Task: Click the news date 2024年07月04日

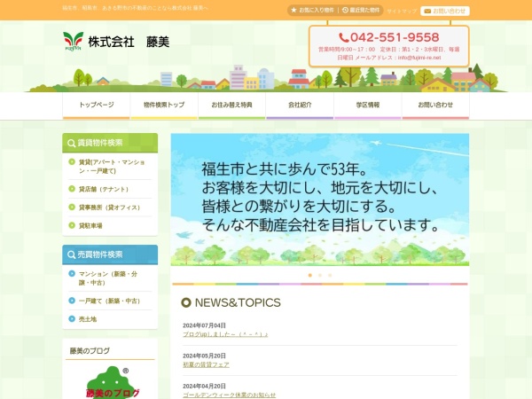Action: click(204, 325)
